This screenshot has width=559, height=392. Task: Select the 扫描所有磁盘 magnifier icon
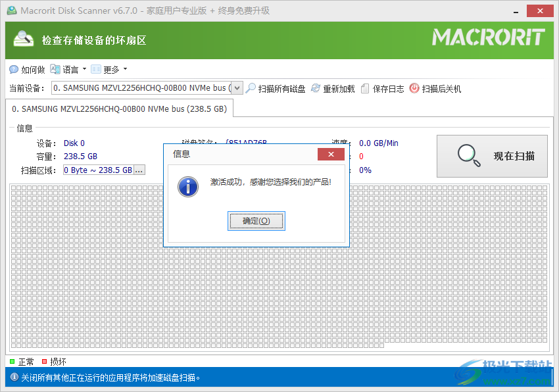coord(250,87)
